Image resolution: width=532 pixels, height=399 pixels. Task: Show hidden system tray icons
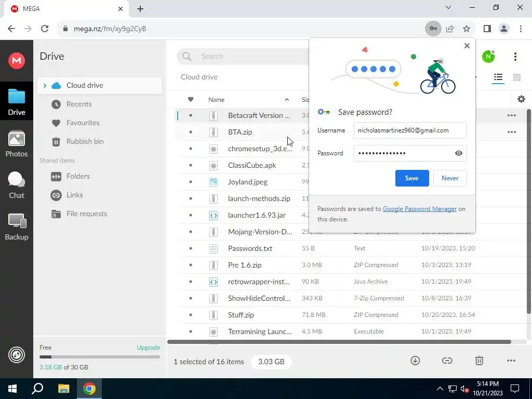pyautogui.click(x=440, y=389)
